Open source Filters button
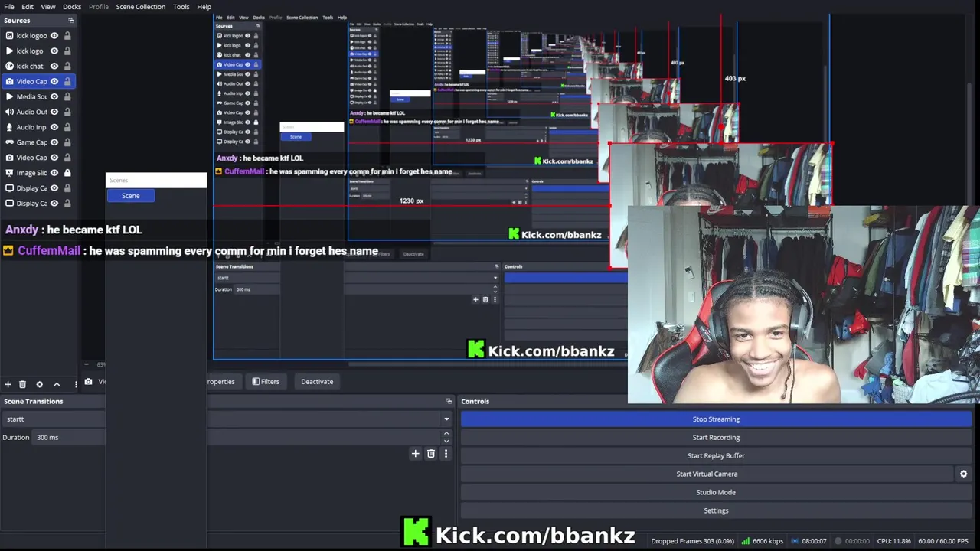 pos(266,381)
